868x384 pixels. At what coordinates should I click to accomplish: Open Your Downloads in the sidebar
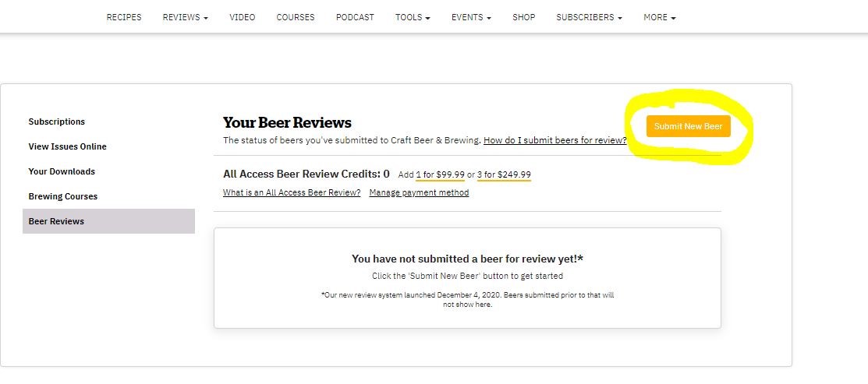[x=62, y=171]
